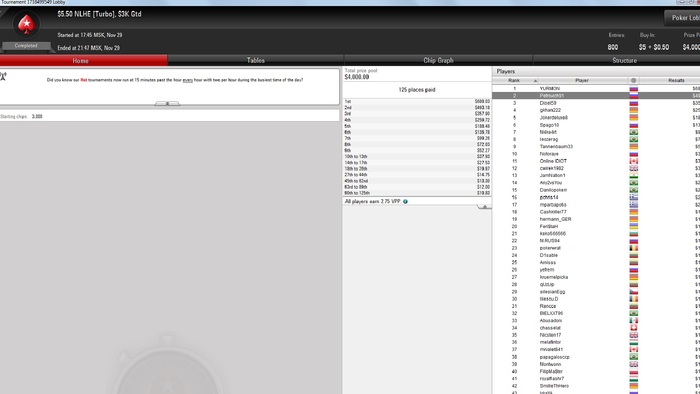Image resolution: width=700 pixels, height=394 pixels.
Task: Click the Brazilian flag in rank 32 row
Action: (633, 313)
